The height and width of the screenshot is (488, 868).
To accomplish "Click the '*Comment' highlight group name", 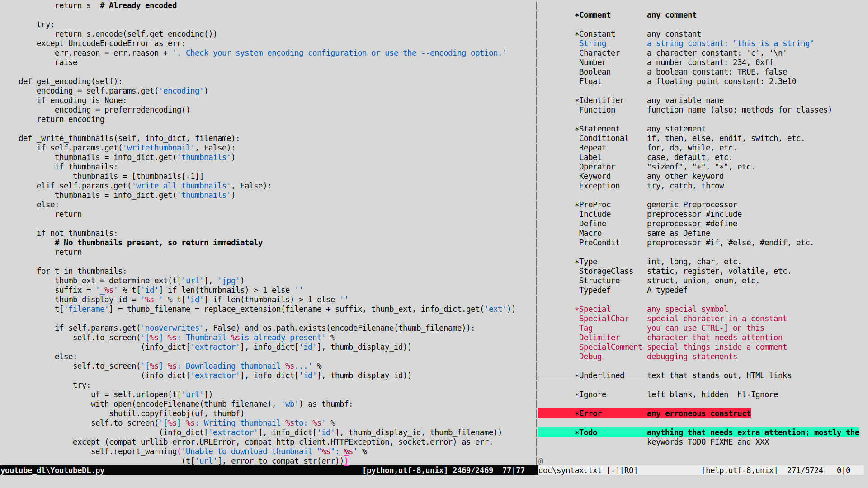I will (593, 15).
